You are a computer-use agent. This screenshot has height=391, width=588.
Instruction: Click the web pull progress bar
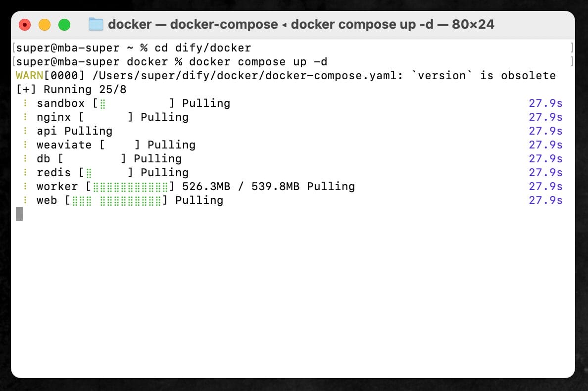click(116, 200)
